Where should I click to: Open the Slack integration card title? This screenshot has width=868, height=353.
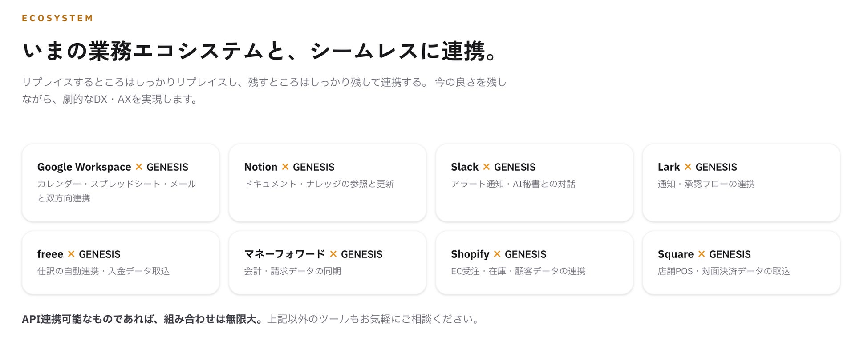tap(493, 167)
